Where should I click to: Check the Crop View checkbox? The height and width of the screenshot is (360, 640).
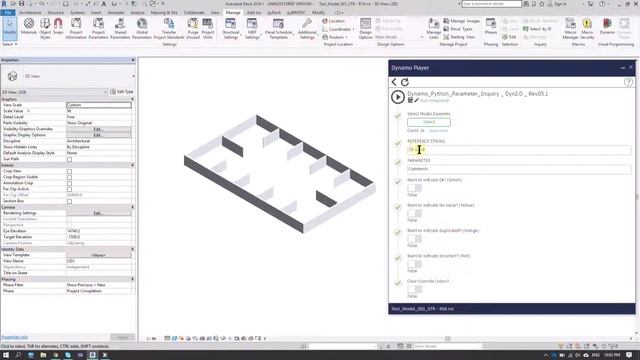click(x=69, y=171)
